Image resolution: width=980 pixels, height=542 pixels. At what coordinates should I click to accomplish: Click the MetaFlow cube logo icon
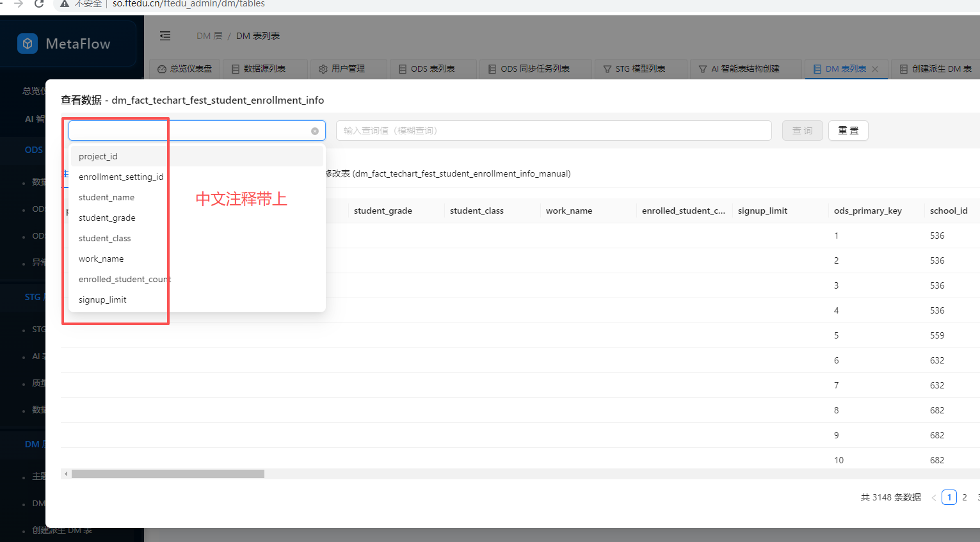pos(28,44)
